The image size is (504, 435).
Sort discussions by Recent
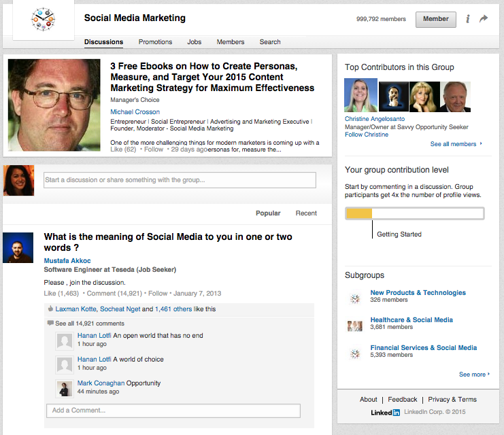pos(306,213)
